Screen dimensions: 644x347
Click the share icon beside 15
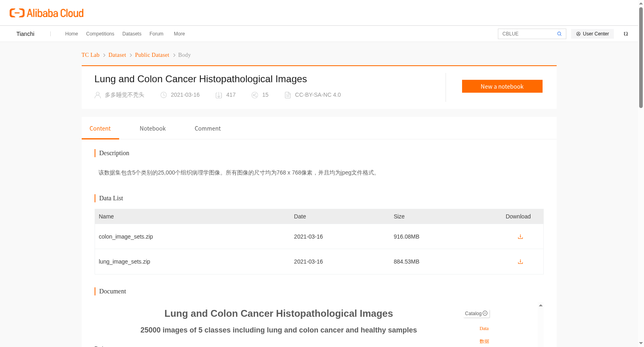[x=255, y=95]
